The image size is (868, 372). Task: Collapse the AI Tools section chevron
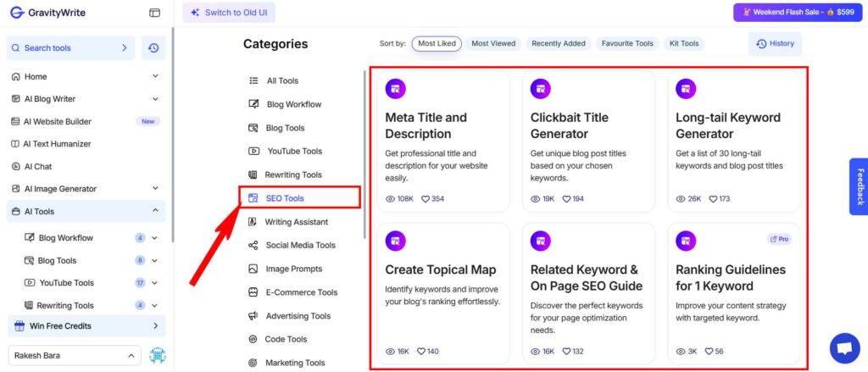[155, 211]
